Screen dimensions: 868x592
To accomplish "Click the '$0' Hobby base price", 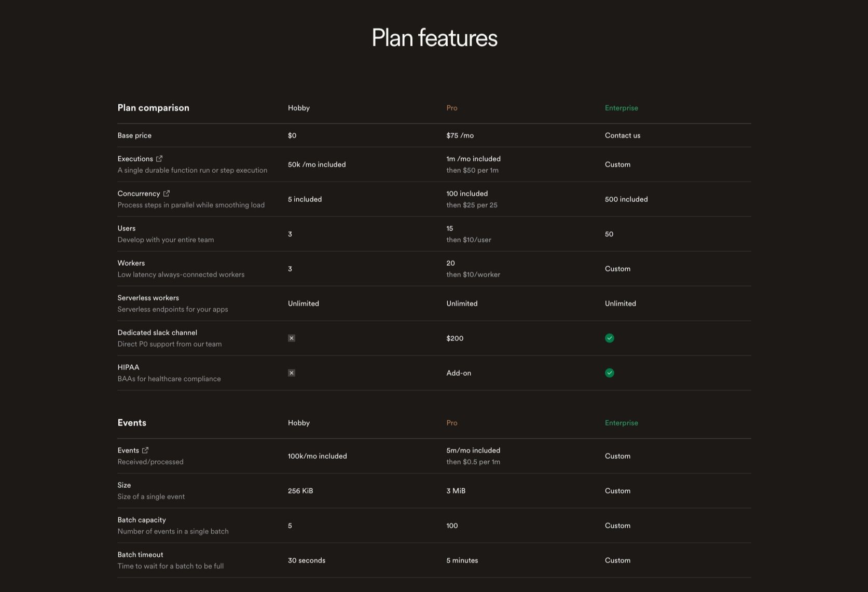I will point(292,135).
